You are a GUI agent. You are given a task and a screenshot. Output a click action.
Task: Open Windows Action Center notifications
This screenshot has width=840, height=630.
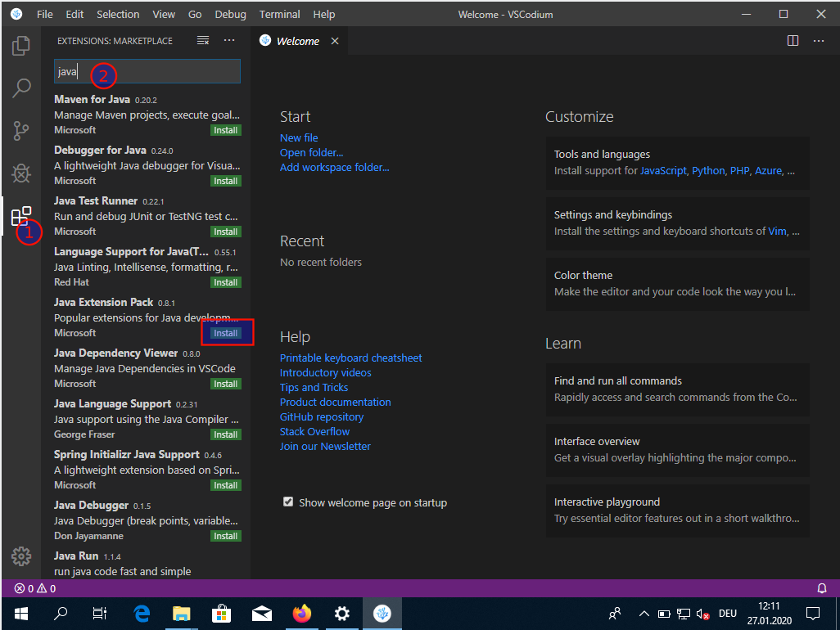click(x=813, y=614)
